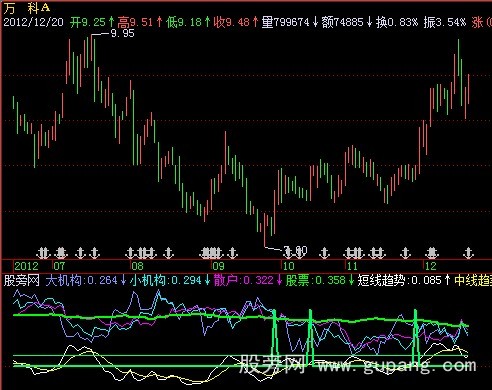
Task: Click the amplitude 振3.54% value
Action: 445,22
